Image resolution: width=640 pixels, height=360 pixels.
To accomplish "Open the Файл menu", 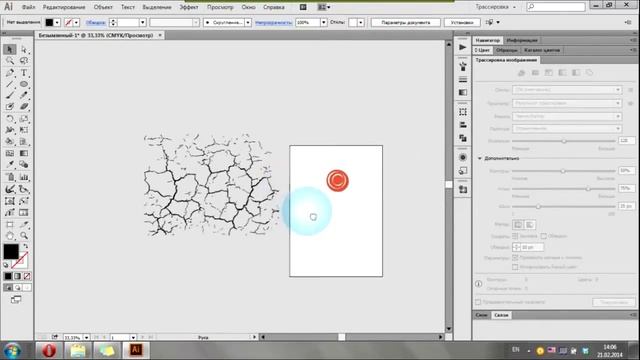I will (x=28, y=7).
